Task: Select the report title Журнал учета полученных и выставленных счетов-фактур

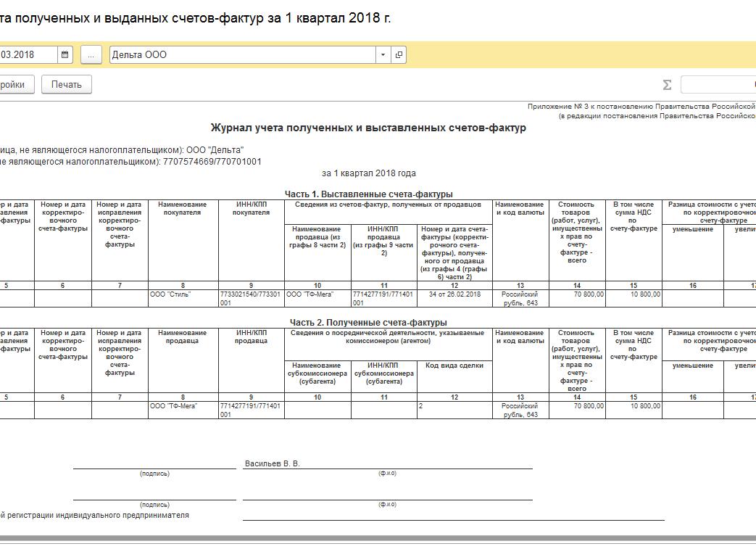Action: (368, 128)
